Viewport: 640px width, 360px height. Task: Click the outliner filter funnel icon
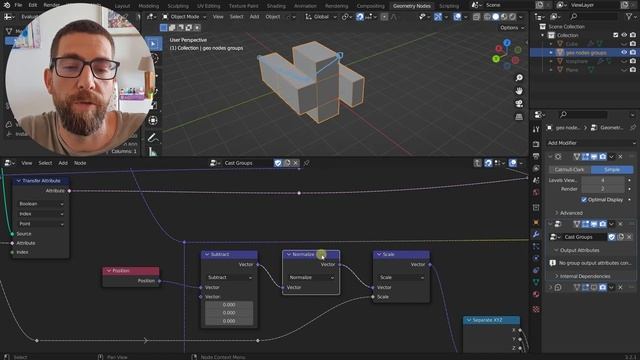point(629,16)
